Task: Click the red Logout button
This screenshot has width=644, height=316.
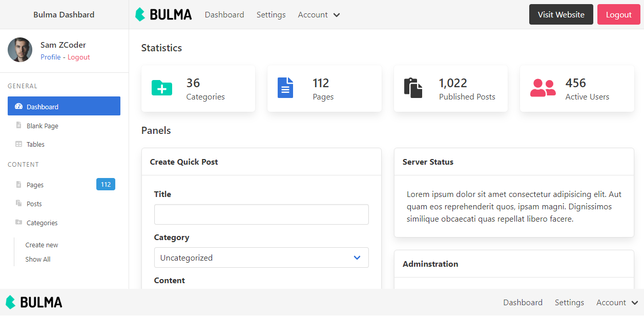Action: click(x=619, y=14)
